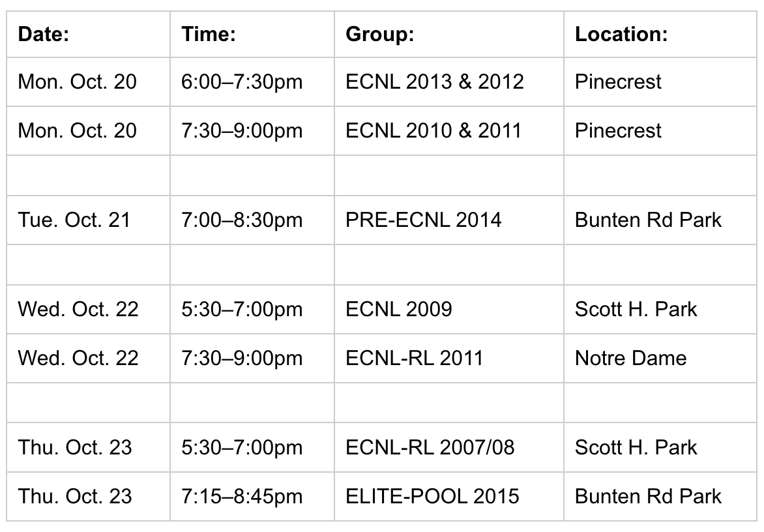Click the "Group:" column header
The height and width of the screenshot is (532, 764).
[x=379, y=35]
